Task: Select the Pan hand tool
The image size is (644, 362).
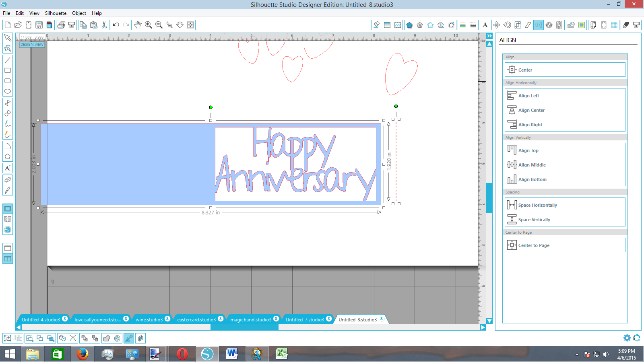Action: point(138,25)
